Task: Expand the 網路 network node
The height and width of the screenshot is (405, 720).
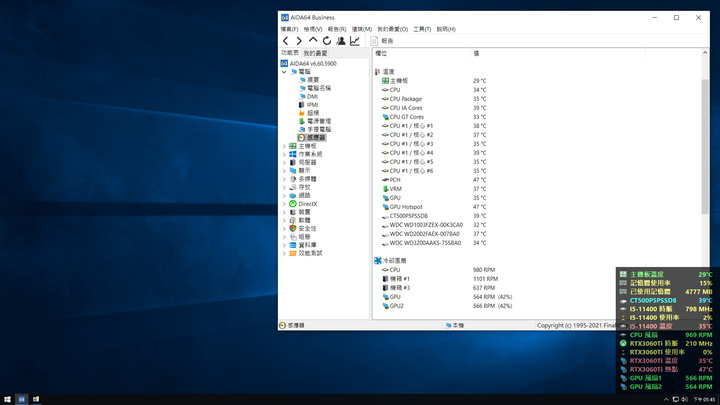Action: [x=284, y=196]
